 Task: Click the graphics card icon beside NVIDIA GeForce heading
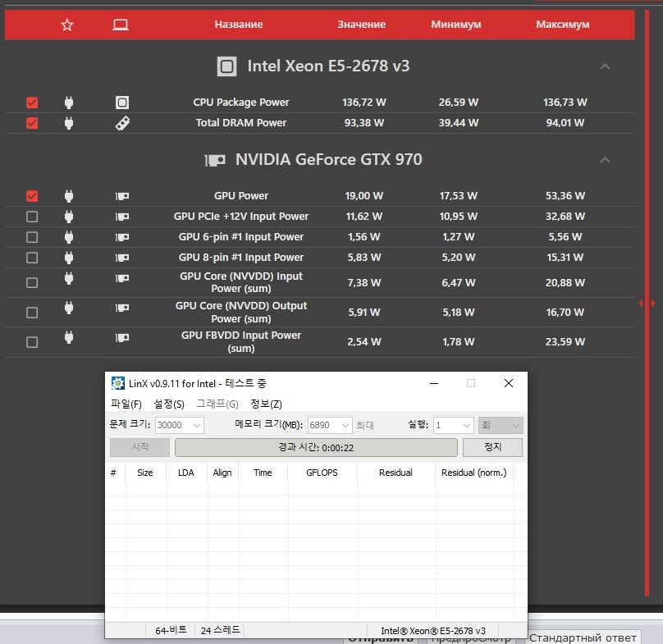coord(215,160)
